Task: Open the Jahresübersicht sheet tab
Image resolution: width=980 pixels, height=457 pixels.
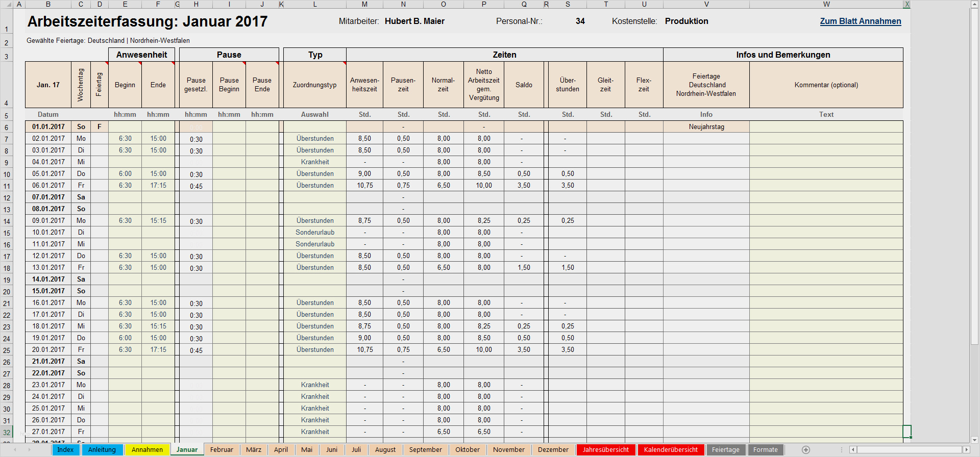Action: coord(605,450)
